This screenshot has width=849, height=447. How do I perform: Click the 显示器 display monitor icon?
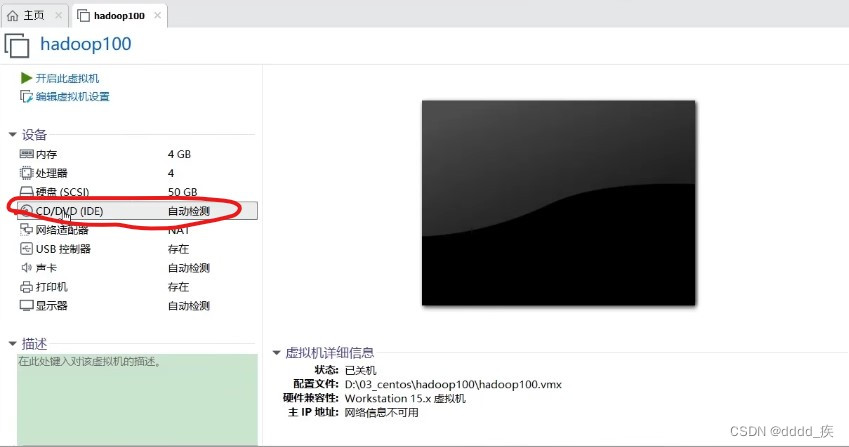coord(27,306)
